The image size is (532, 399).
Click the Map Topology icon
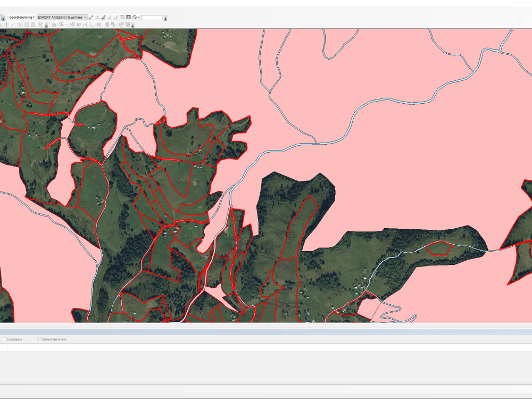tap(54, 24)
